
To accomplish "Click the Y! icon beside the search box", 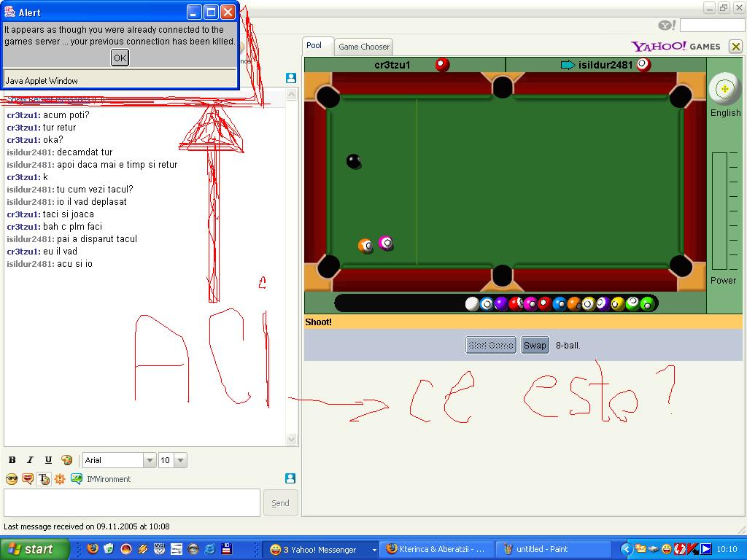I will tap(667, 26).
